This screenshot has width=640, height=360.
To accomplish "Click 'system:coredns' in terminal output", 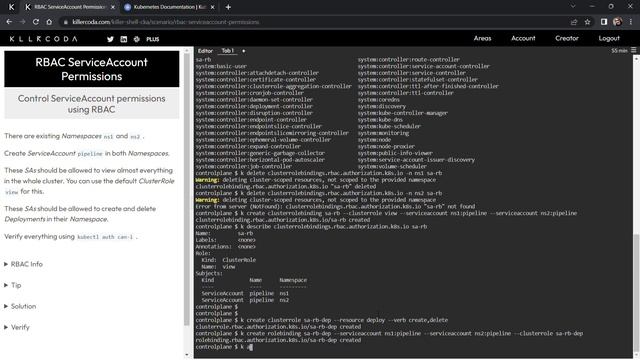I will pos(378,100).
